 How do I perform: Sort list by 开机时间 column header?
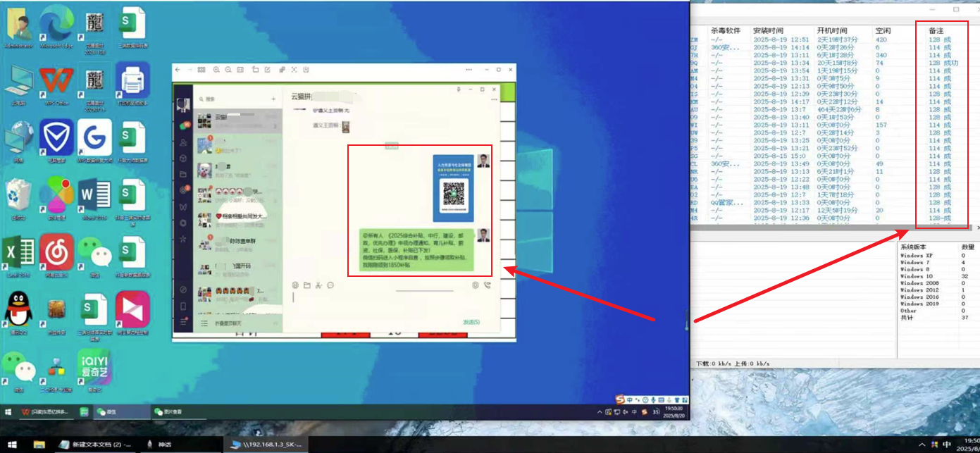(x=832, y=31)
